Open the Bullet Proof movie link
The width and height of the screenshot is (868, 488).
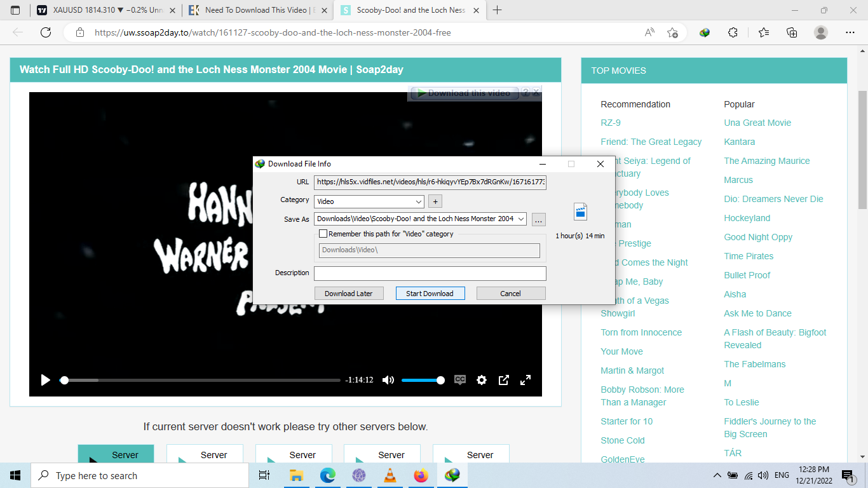point(747,275)
